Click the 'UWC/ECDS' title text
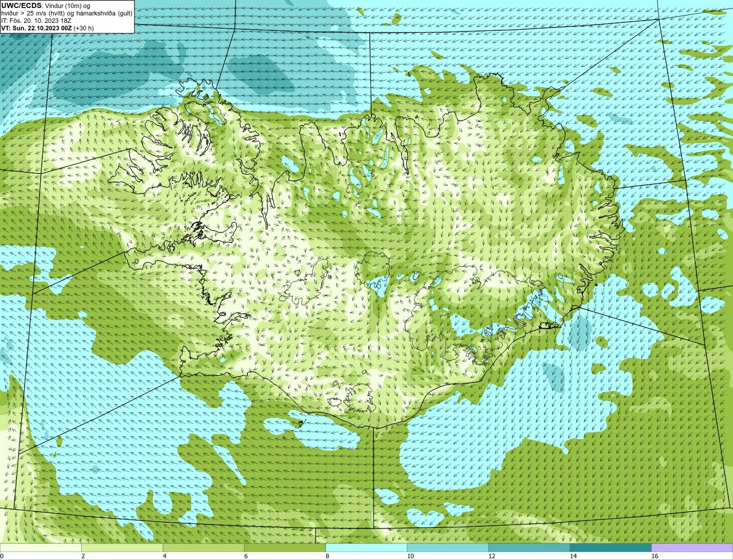 pyautogui.click(x=21, y=5)
